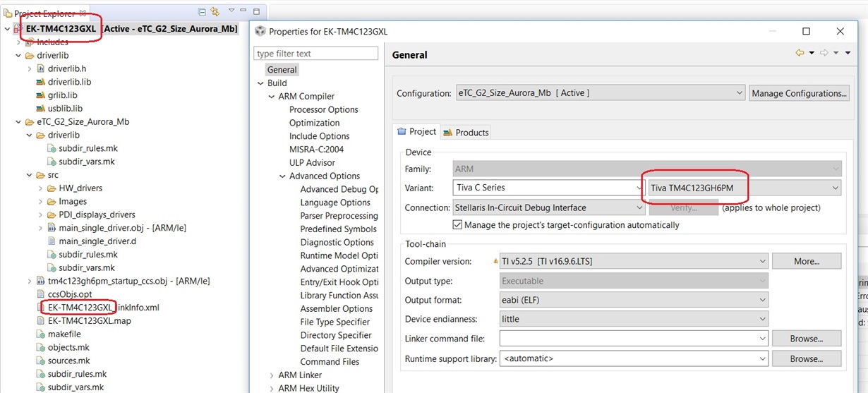Collapse the Build tree node
The image size is (868, 393).
pyautogui.click(x=260, y=83)
